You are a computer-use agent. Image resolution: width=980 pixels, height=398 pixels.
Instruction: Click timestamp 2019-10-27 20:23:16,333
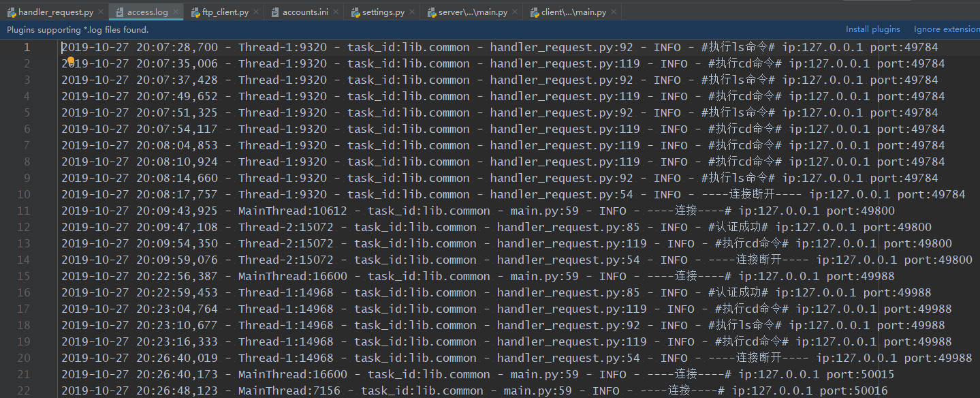click(x=140, y=341)
